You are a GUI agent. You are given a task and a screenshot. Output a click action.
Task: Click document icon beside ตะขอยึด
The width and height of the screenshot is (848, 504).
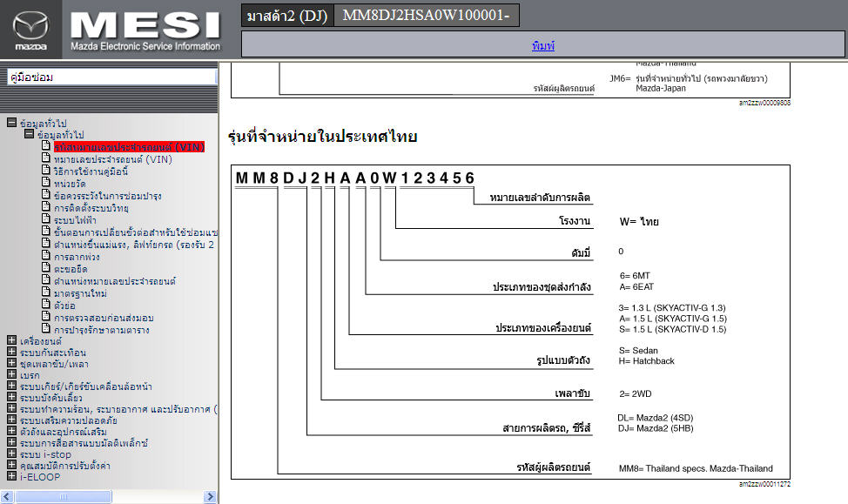[46, 267]
